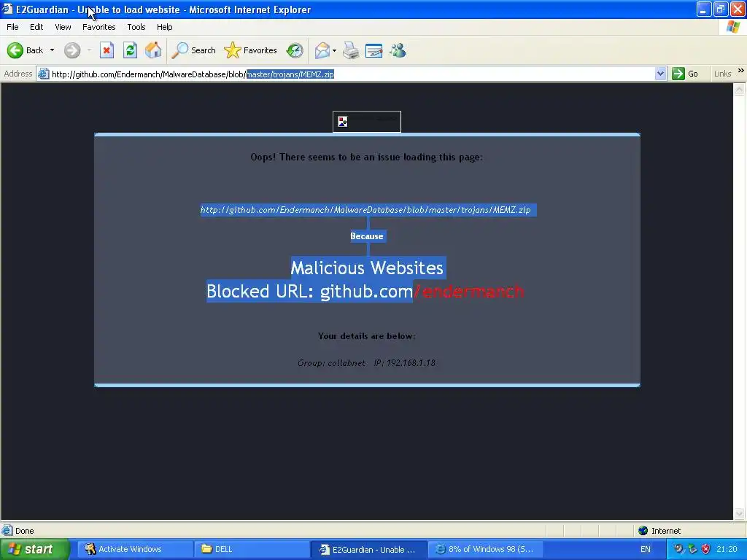Viewport: 747px width, 560px height.
Task: Minimize the Internet Explorer window
Action: 703,9
